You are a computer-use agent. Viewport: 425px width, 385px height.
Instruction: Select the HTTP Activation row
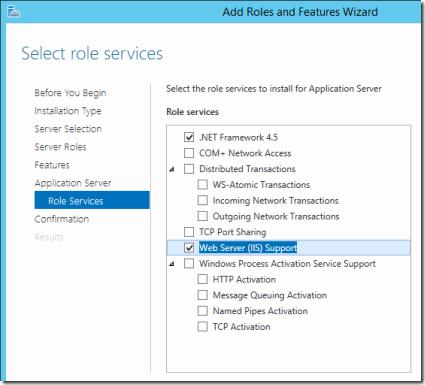244,279
